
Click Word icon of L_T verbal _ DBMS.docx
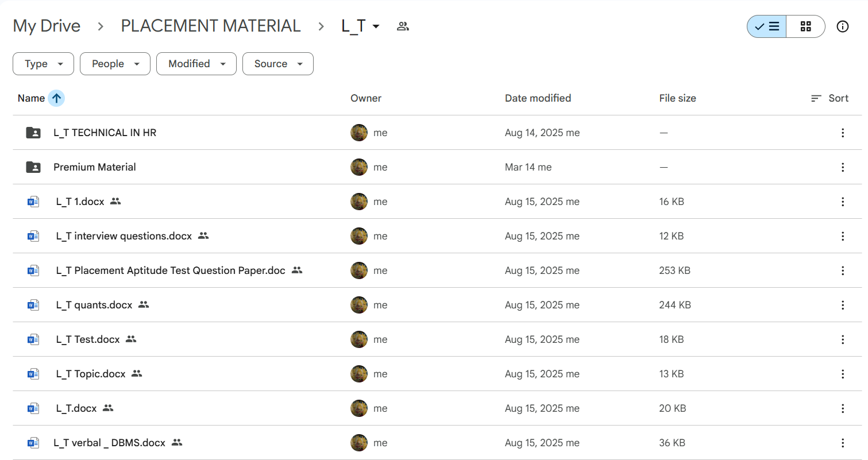(x=33, y=443)
